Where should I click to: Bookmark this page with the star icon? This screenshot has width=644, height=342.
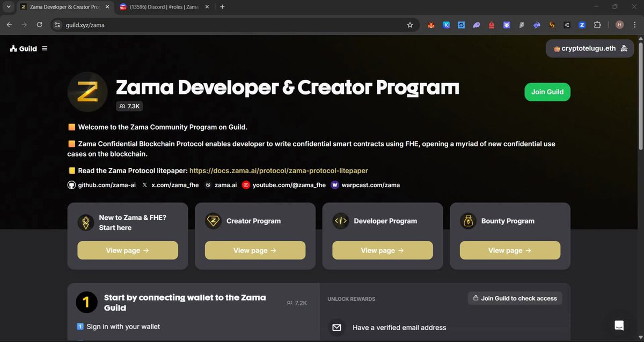point(410,25)
